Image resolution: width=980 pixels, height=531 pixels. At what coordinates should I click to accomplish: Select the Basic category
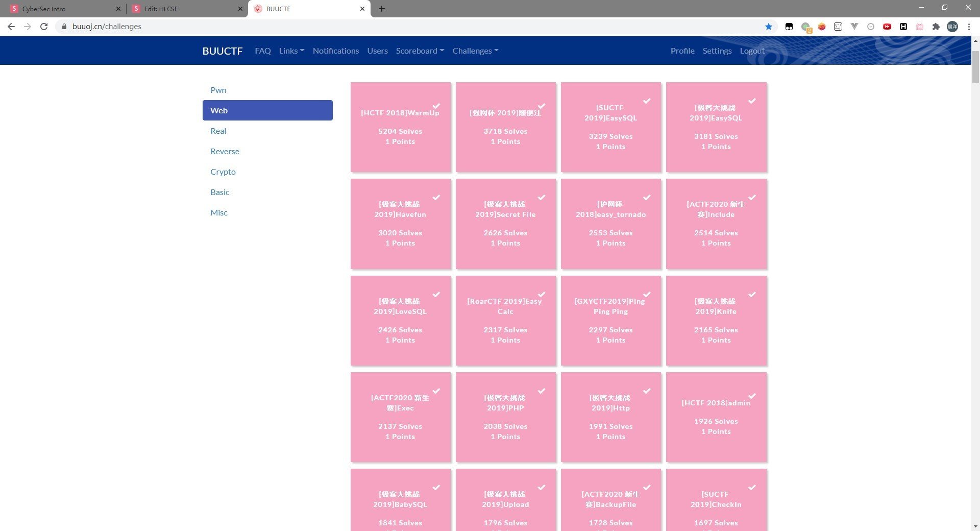[267, 192]
